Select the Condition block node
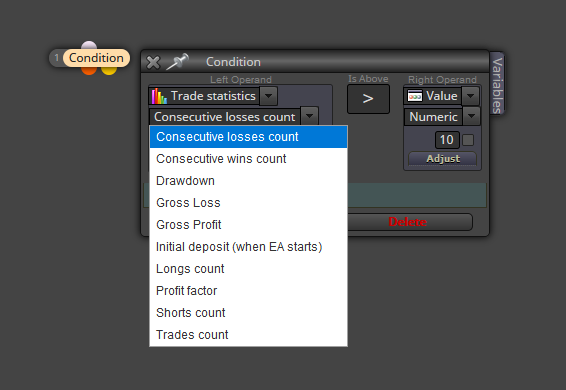This screenshot has height=390, width=566. coord(96,58)
